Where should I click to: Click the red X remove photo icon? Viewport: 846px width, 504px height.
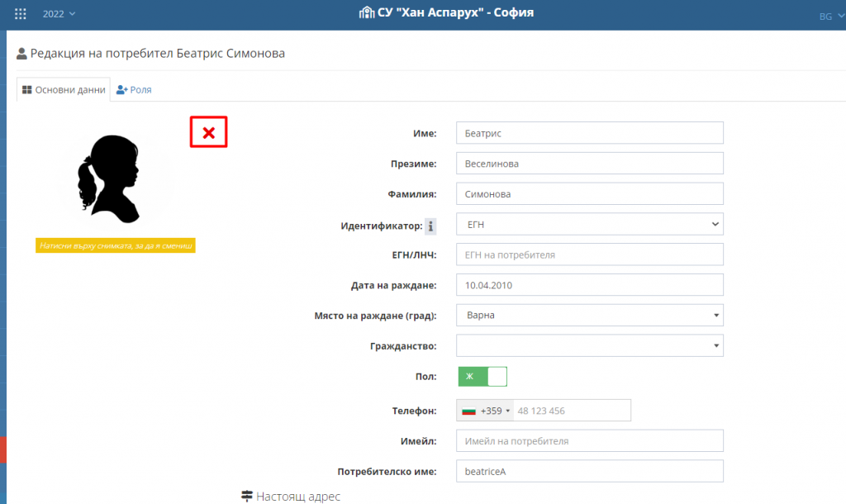[x=209, y=132]
